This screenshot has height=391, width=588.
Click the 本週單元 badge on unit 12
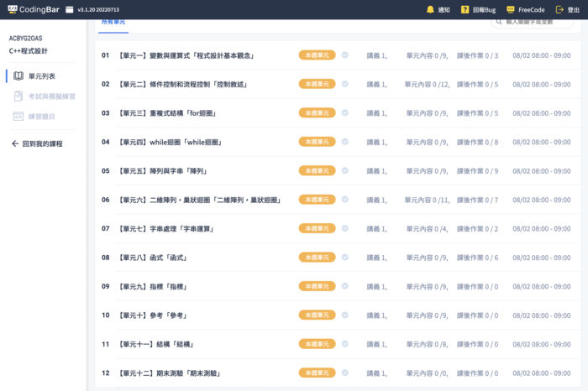click(317, 373)
